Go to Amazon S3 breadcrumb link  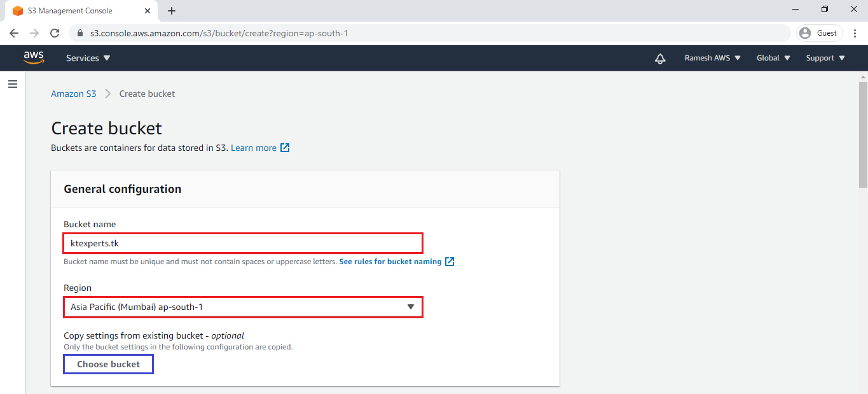74,94
